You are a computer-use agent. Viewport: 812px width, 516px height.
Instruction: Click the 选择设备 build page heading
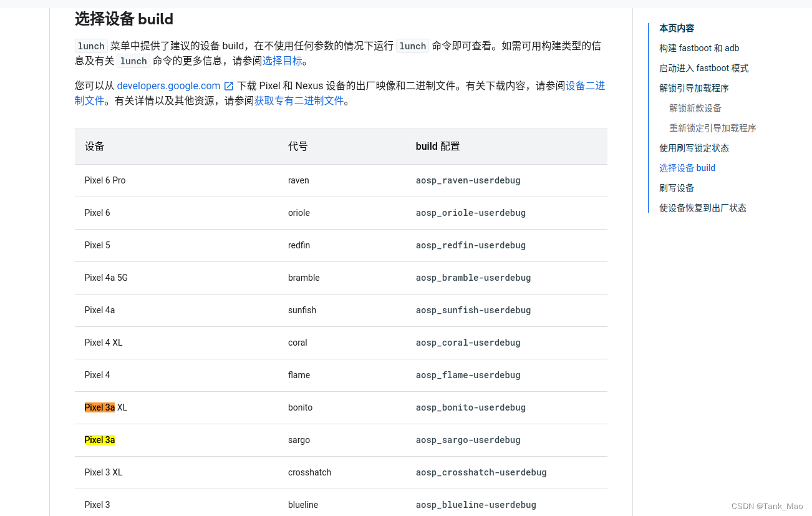pos(124,19)
